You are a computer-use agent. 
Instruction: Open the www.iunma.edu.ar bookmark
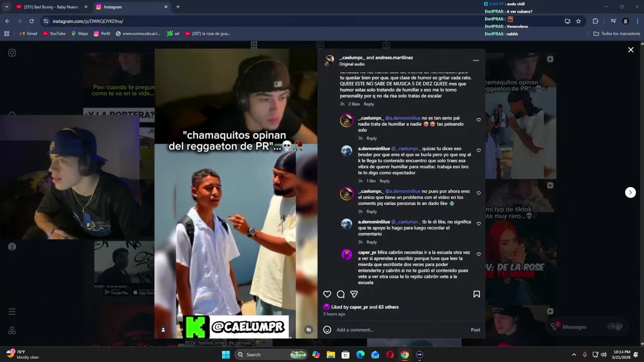[x=138, y=34]
